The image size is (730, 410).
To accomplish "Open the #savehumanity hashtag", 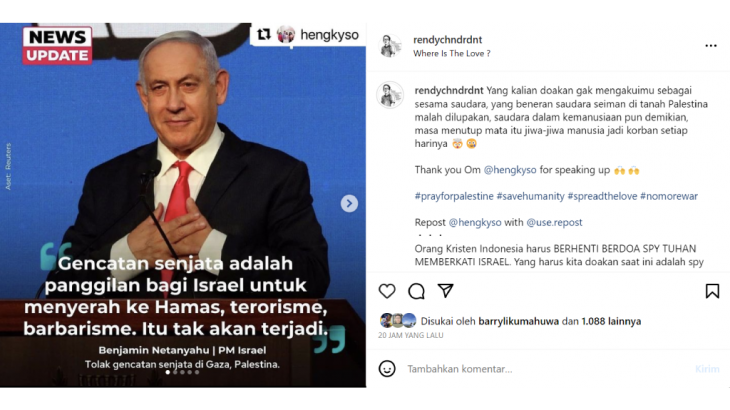I will pyautogui.click(x=530, y=196).
